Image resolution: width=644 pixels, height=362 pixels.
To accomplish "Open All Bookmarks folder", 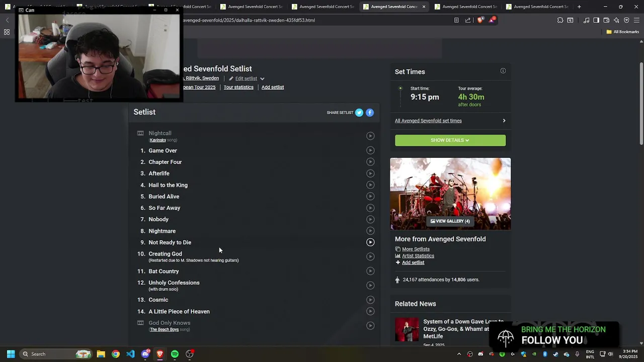I will tap(622, 32).
